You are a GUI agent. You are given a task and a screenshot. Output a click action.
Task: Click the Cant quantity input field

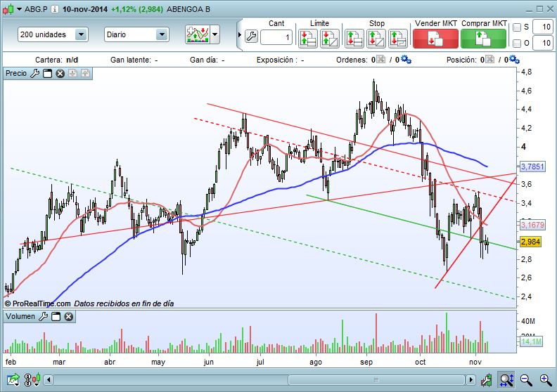(x=276, y=37)
